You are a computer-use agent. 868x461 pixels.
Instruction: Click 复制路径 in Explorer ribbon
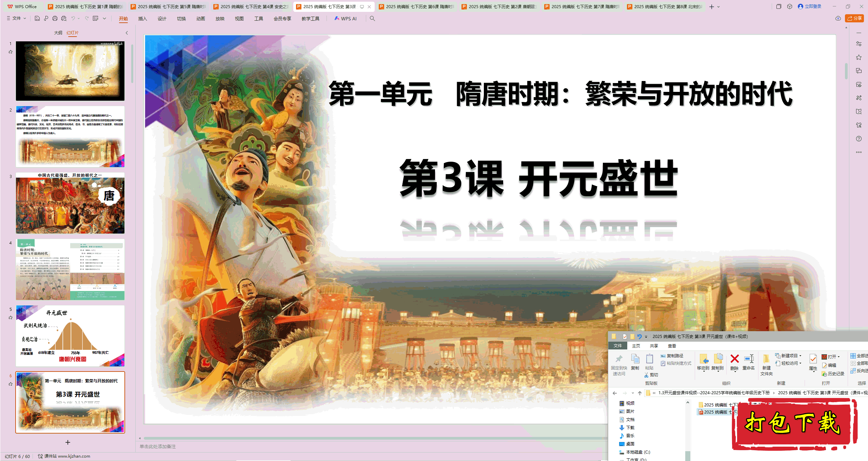coord(672,356)
